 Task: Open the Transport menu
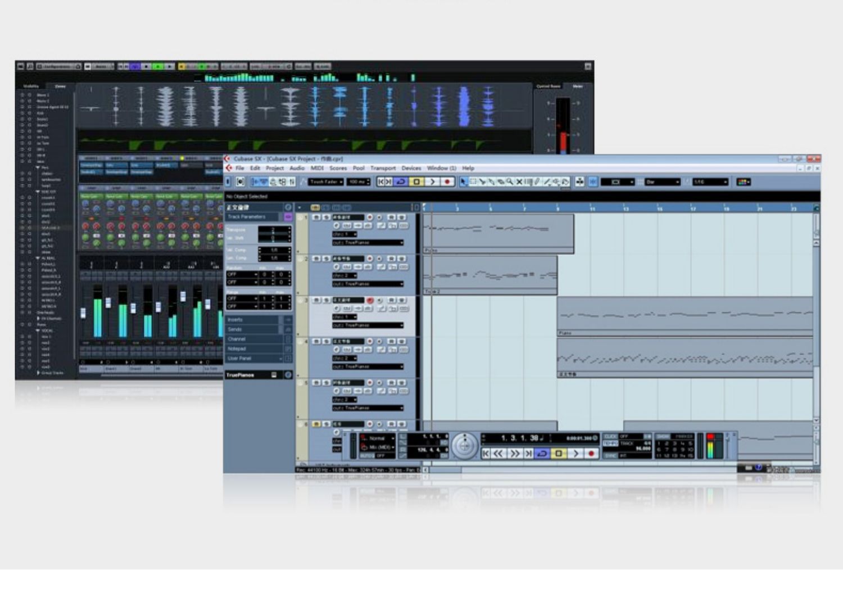pos(383,168)
